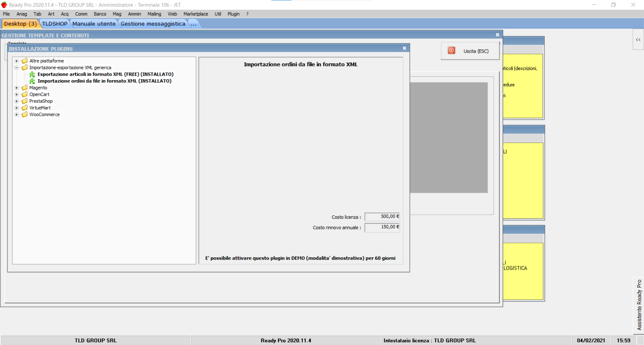Switch to the TLDSHOP tab
Screen dimensions: 644x345
click(55, 24)
